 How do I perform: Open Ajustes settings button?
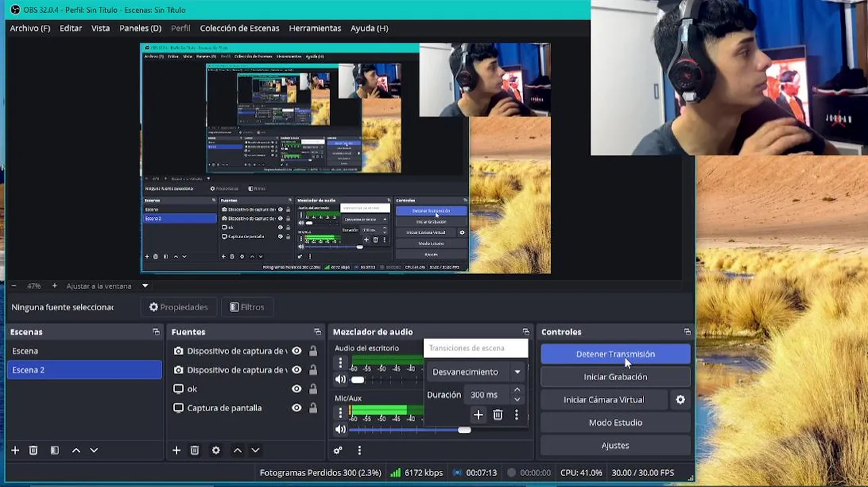click(615, 446)
